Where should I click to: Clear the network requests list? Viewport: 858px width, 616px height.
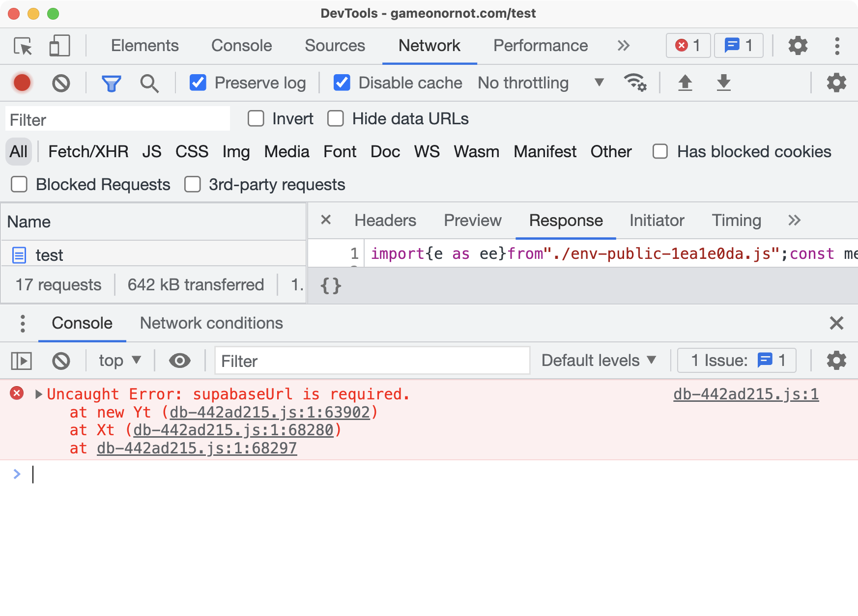61,83
